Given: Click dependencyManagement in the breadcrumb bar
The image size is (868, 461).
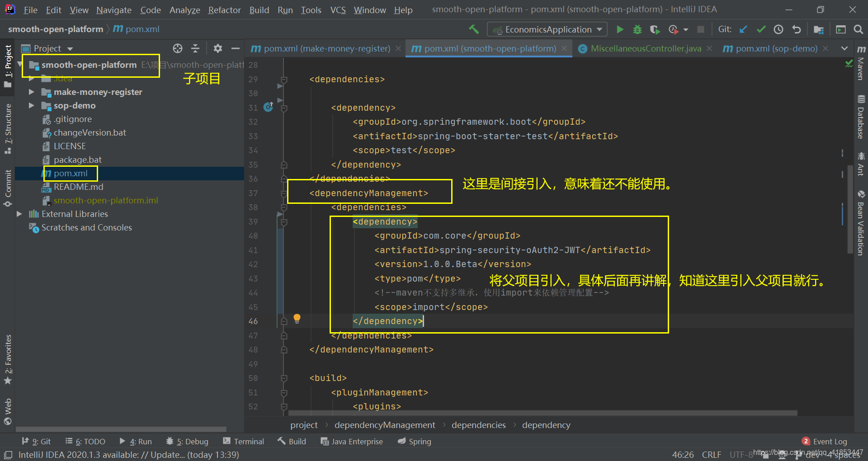Looking at the screenshot, I should point(385,425).
